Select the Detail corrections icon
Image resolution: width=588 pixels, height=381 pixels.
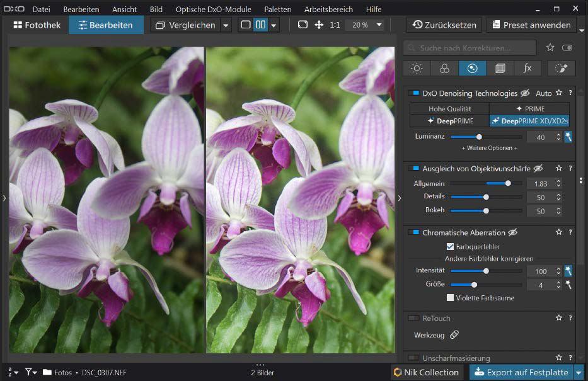pyautogui.click(x=472, y=68)
